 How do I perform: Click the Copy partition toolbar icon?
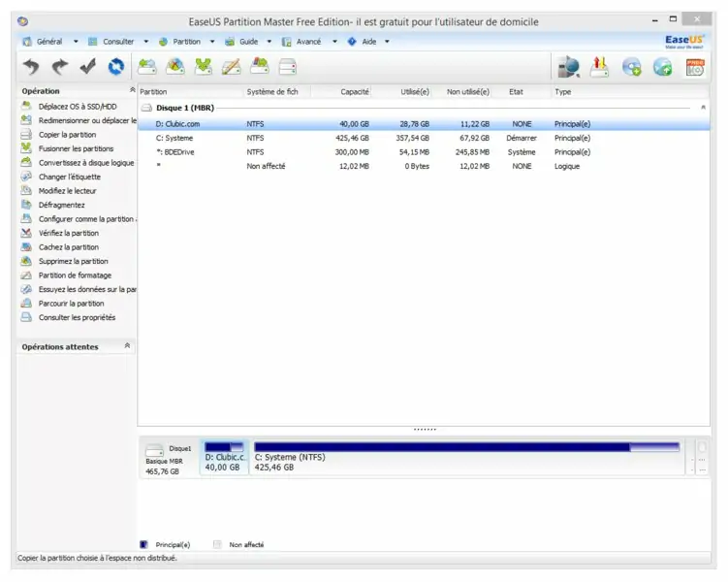pyautogui.click(x=260, y=67)
